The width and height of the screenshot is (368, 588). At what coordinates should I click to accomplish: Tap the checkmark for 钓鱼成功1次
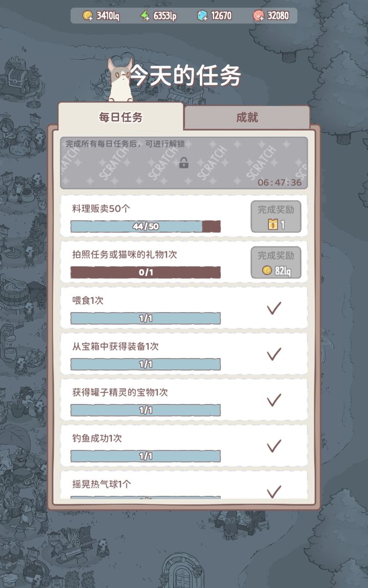point(274,446)
